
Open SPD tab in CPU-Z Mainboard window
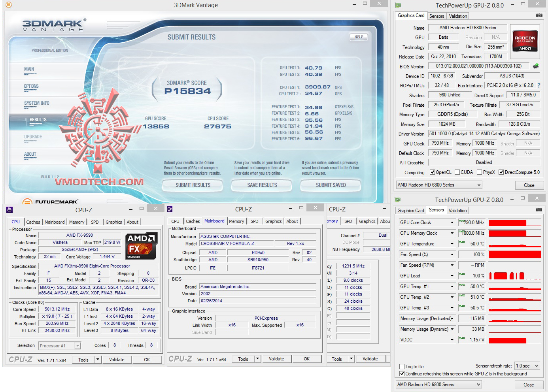(255, 221)
